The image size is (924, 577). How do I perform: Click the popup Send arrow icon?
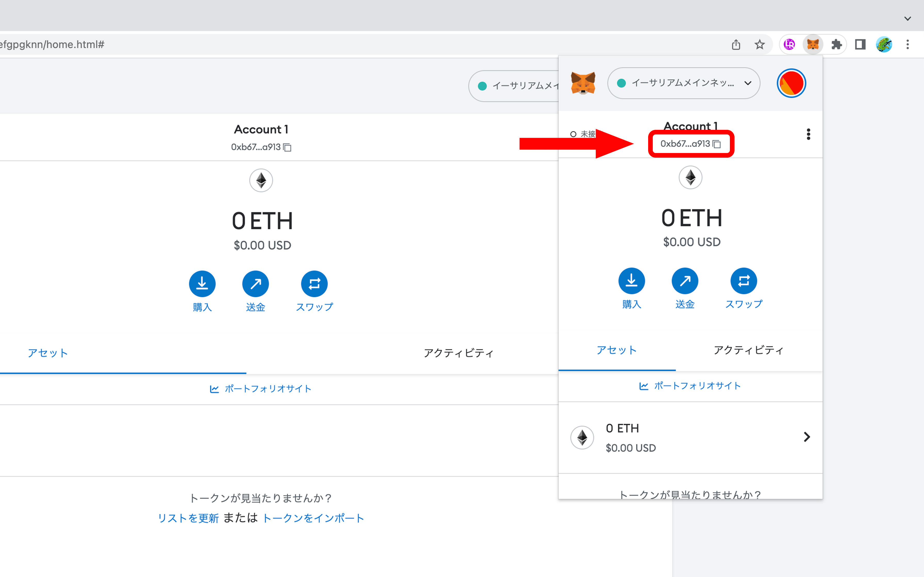pos(684,281)
